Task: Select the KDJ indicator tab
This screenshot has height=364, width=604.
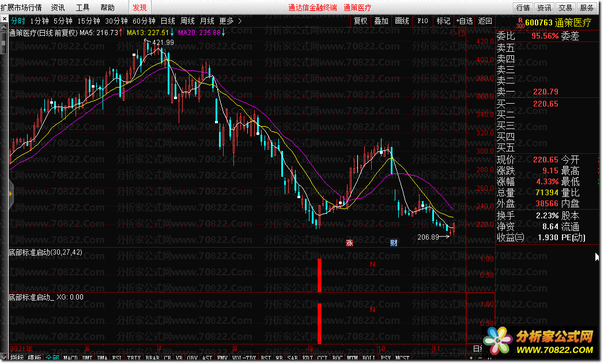Action: pyautogui.click(x=308, y=358)
